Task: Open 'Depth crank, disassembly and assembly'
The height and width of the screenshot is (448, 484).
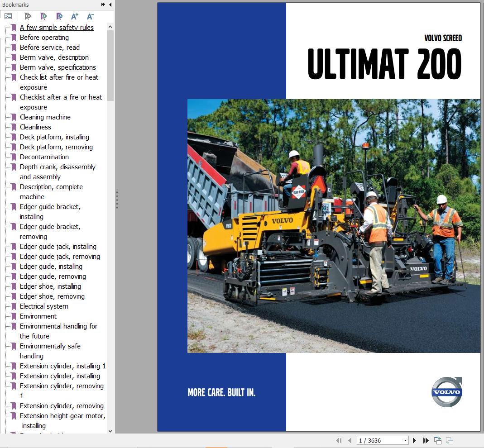Action: [x=58, y=172]
